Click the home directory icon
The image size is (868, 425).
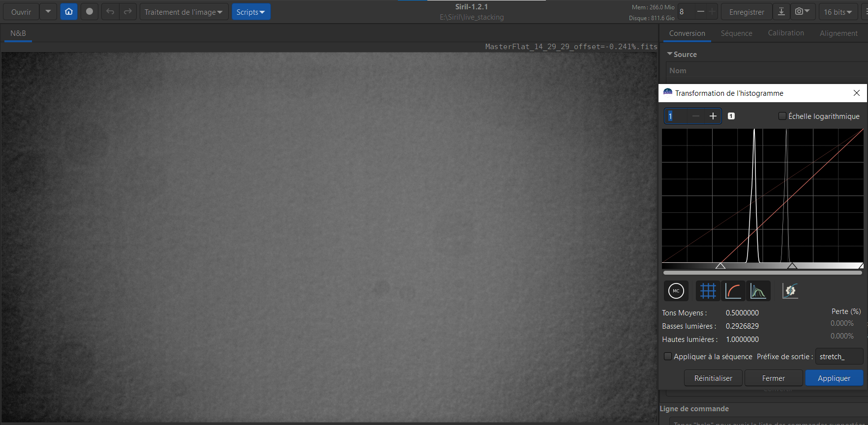(x=69, y=12)
